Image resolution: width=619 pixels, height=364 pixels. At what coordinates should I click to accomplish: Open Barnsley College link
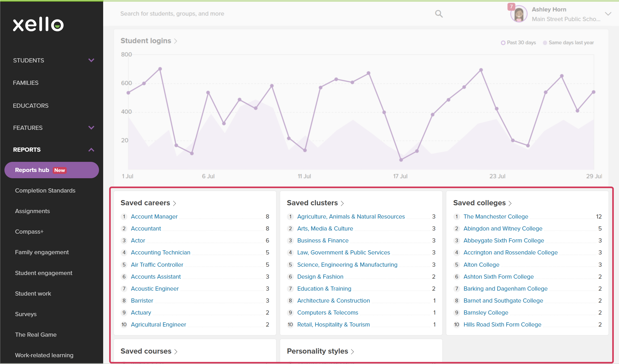click(486, 312)
